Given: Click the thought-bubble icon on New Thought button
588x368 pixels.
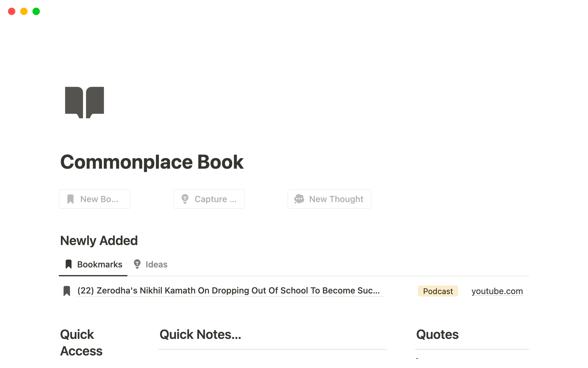Looking at the screenshot, I should coord(299,199).
